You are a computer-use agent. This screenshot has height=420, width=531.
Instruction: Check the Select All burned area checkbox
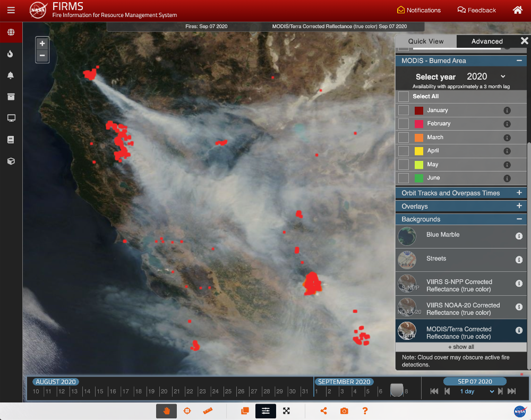click(404, 97)
